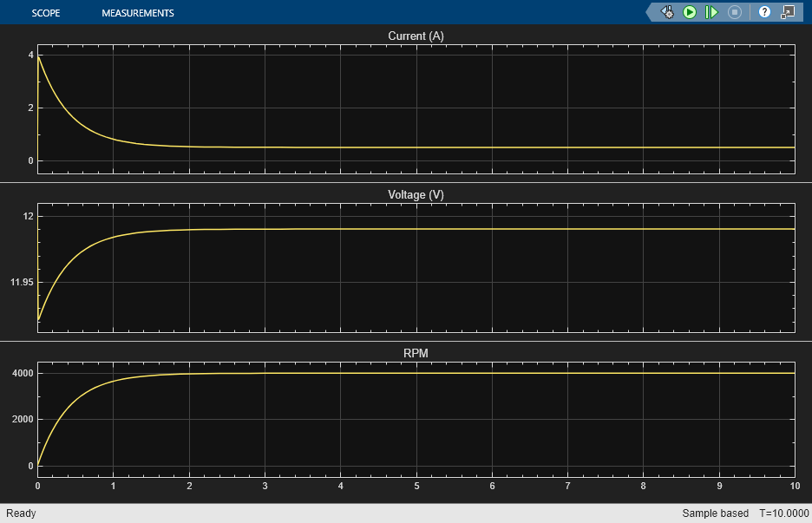This screenshot has width=812, height=523.
Task: Click the steady-state RPM line at time 5
Action: tap(416, 373)
